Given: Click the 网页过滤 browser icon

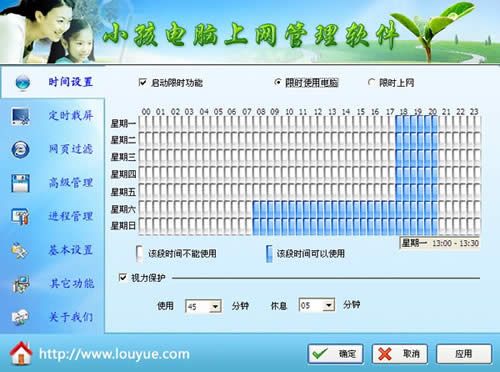Looking at the screenshot, I should pyautogui.click(x=21, y=149).
